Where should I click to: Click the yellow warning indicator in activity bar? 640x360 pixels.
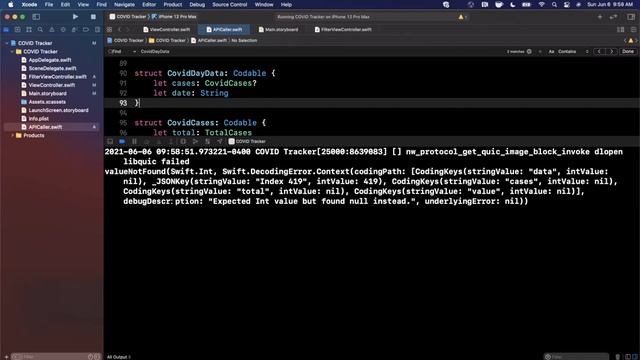(x=461, y=17)
